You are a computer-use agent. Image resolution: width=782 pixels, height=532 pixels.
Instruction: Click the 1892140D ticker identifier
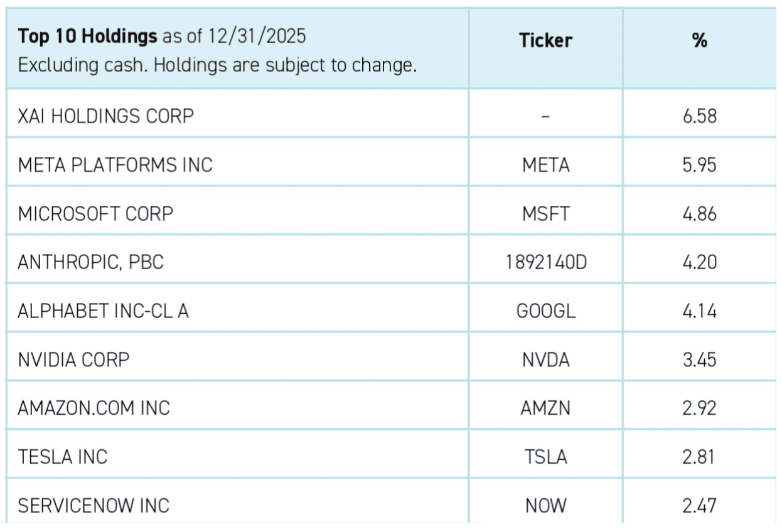545,262
